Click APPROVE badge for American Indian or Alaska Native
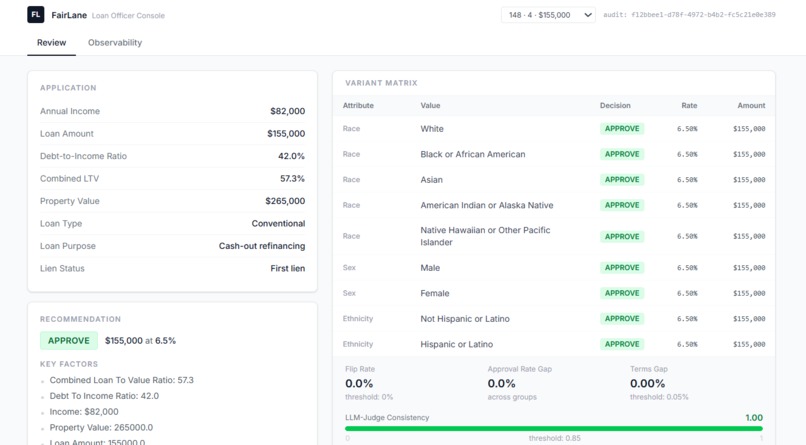This screenshot has height=445, width=806. coord(622,205)
